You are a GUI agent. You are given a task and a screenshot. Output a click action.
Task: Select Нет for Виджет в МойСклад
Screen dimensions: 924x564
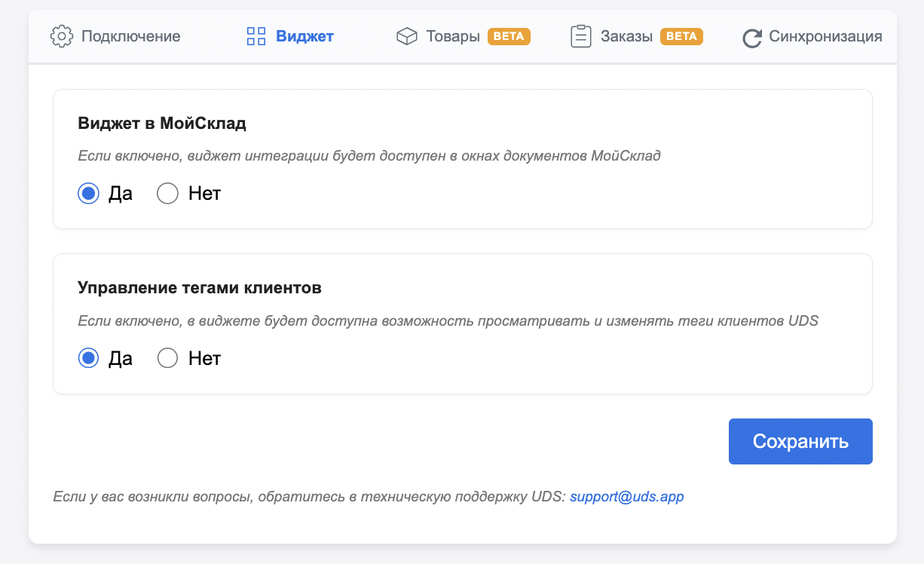click(167, 194)
